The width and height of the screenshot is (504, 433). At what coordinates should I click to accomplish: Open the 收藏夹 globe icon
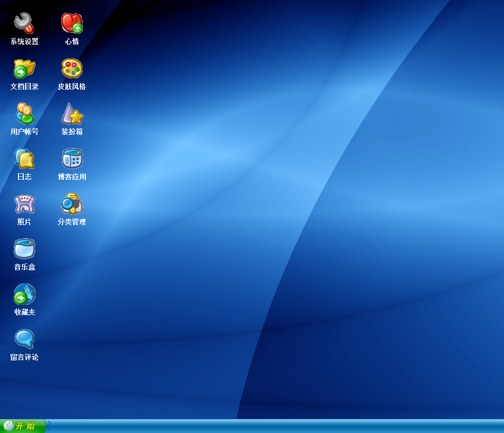(x=24, y=294)
